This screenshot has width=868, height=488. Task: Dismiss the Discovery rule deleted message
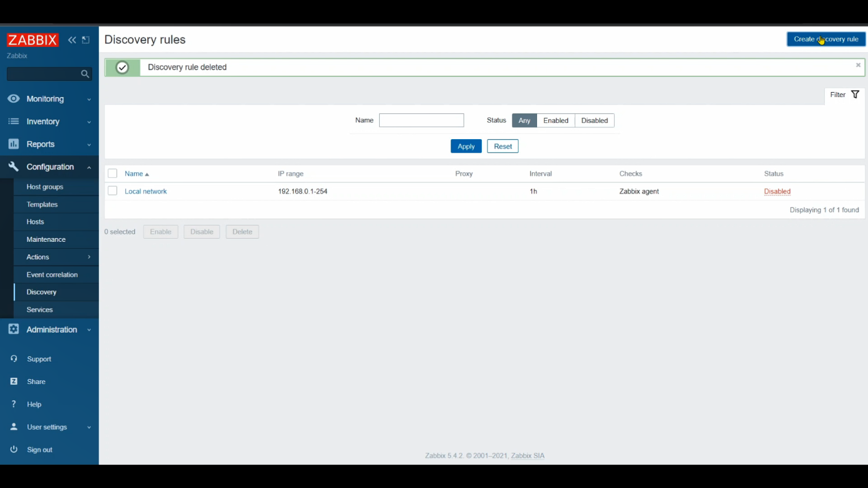pyautogui.click(x=858, y=65)
